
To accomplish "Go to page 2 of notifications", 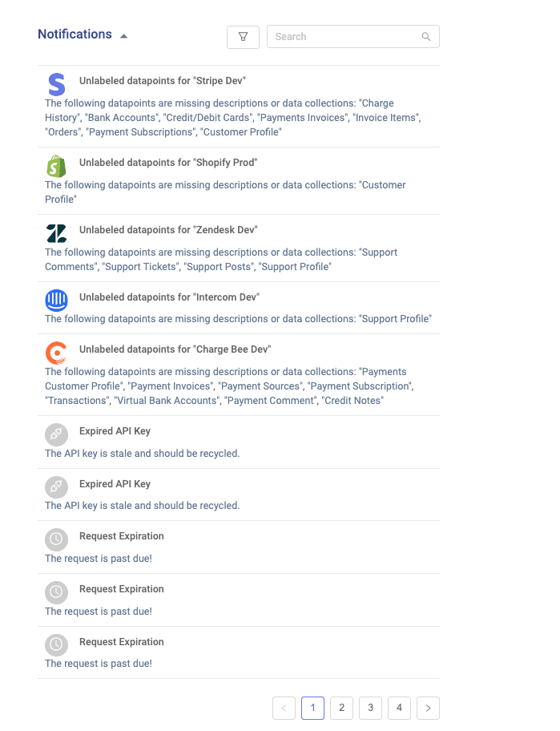I will 341,708.
